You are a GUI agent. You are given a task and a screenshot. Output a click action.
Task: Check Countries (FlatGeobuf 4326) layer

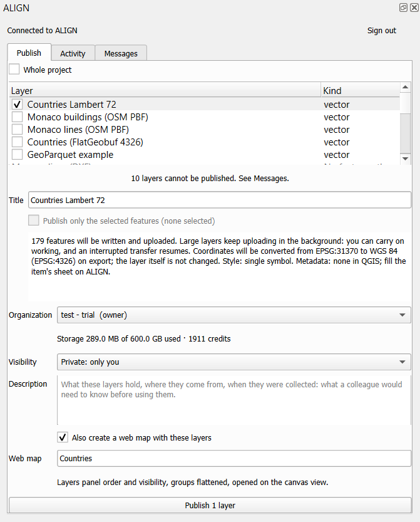click(18, 142)
